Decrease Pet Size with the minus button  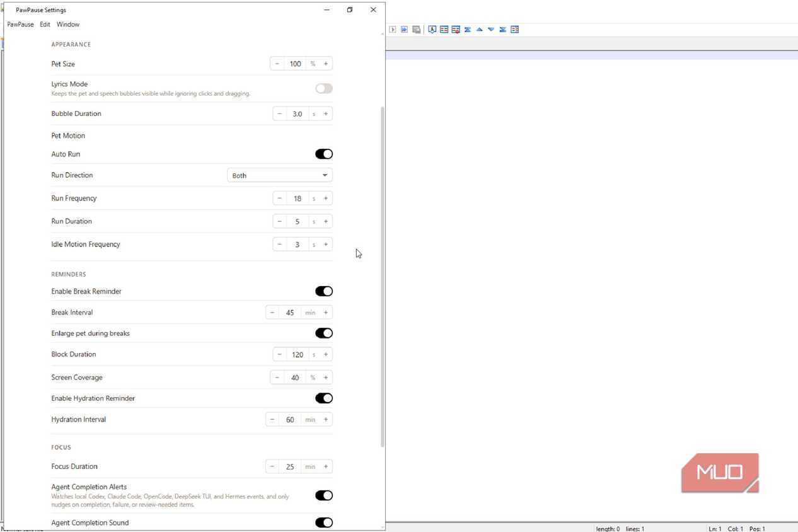[x=277, y=64]
